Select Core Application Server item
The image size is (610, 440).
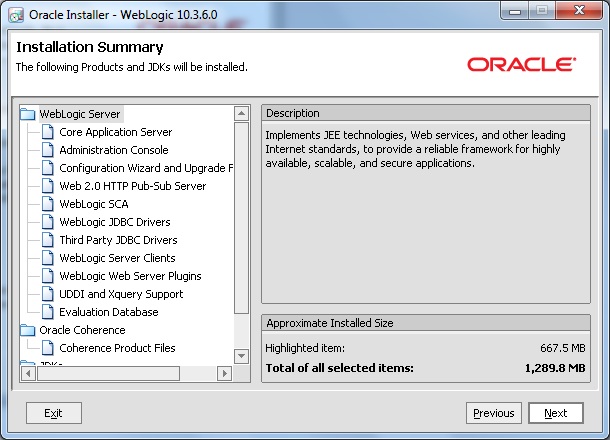point(116,132)
